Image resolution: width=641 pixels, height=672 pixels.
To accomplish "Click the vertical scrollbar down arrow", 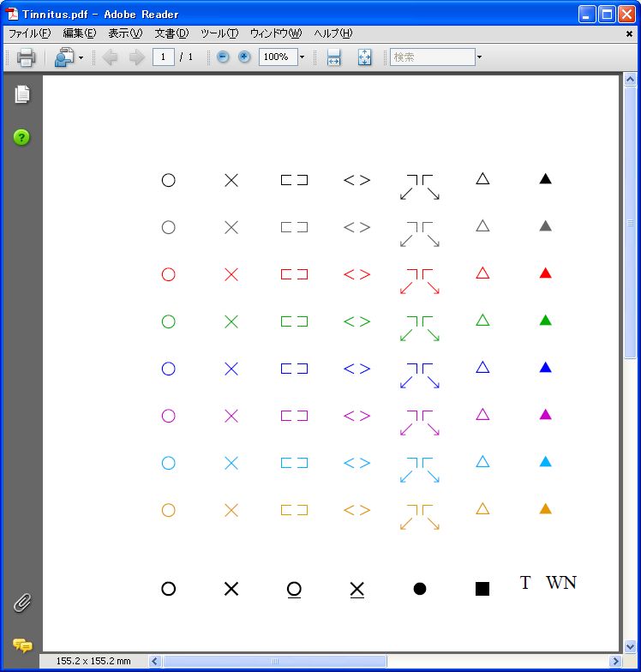I will (630, 646).
